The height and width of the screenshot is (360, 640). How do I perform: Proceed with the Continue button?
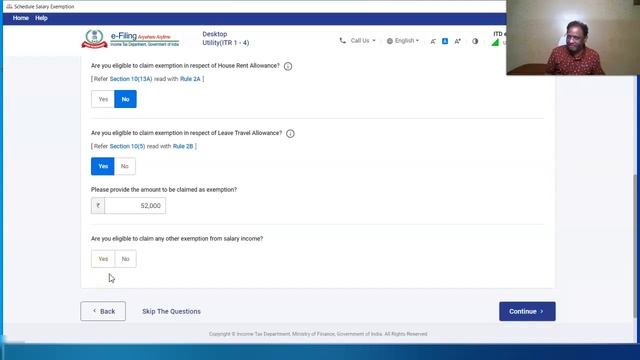[527, 311]
